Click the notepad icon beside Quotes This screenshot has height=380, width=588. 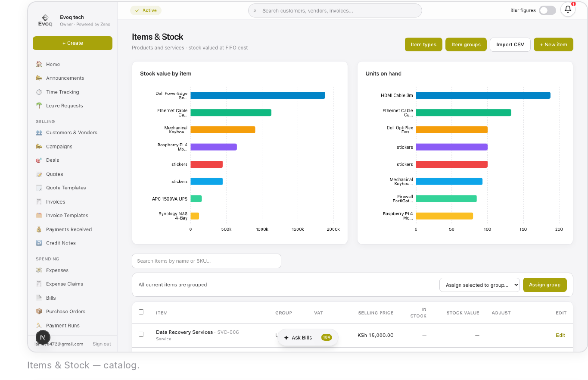(x=39, y=174)
